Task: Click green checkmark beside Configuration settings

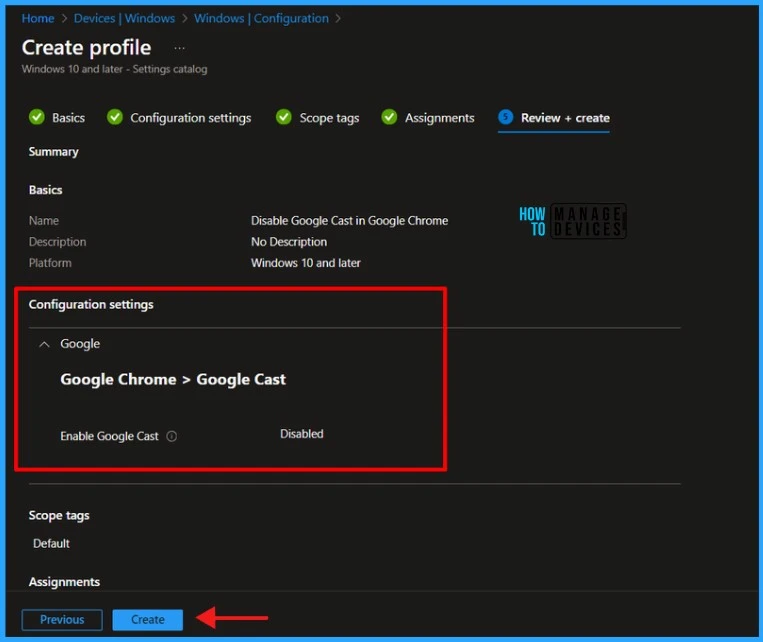Action: (x=115, y=117)
